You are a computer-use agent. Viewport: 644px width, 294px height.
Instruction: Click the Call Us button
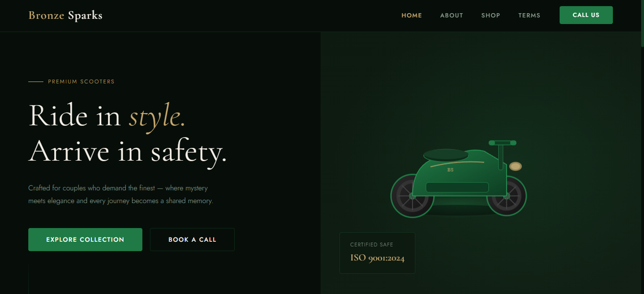(x=586, y=15)
